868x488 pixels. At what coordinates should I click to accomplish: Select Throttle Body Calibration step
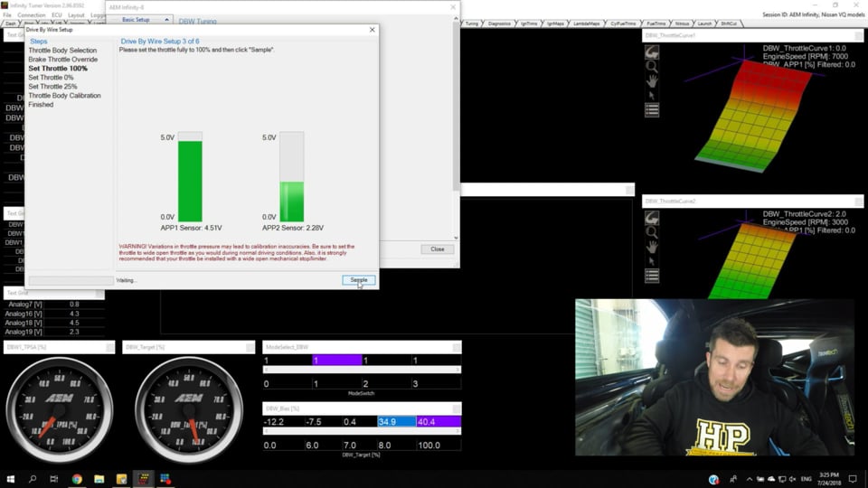click(65, 96)
